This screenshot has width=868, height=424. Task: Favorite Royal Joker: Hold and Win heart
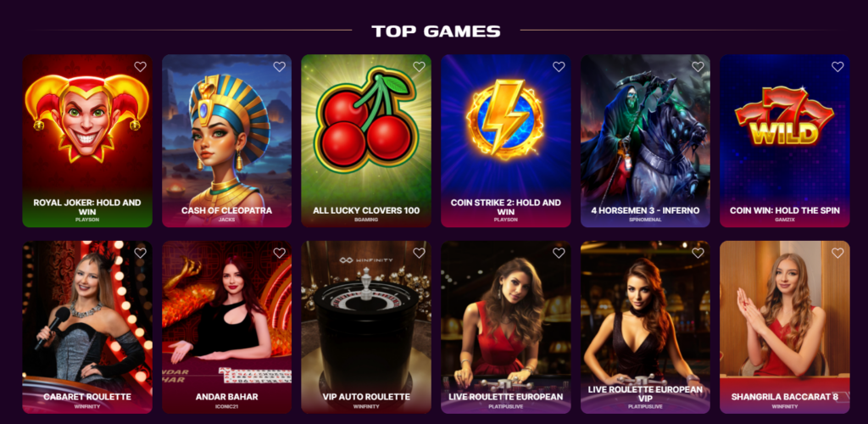[x=141, y=67]
